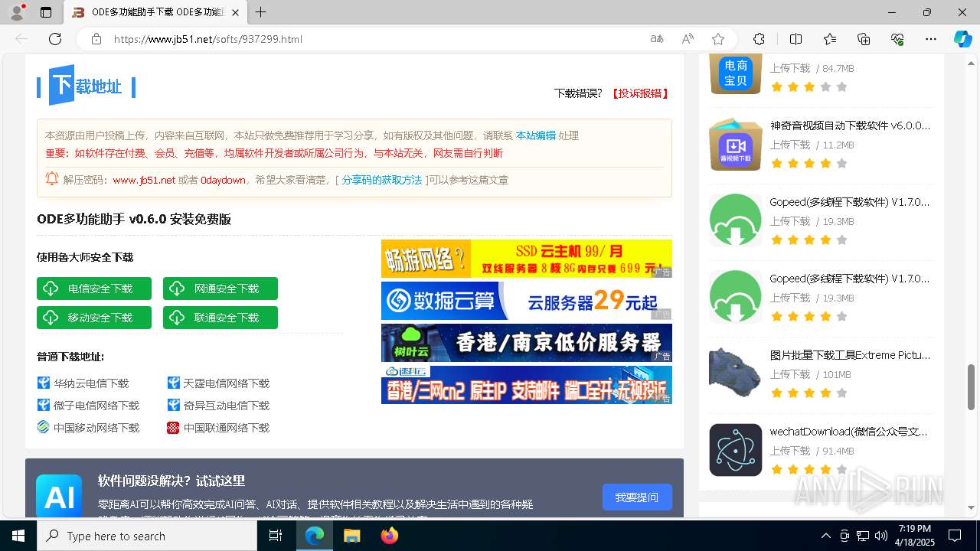Add page to favorites star
Viewport: 980px width, 551px height.
click(718, 39)
